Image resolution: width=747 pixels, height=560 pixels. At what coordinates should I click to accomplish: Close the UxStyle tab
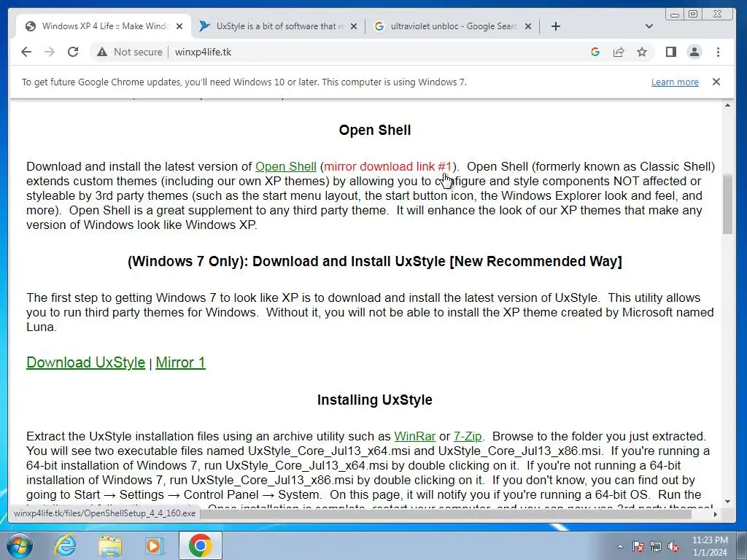click(354, 26)
